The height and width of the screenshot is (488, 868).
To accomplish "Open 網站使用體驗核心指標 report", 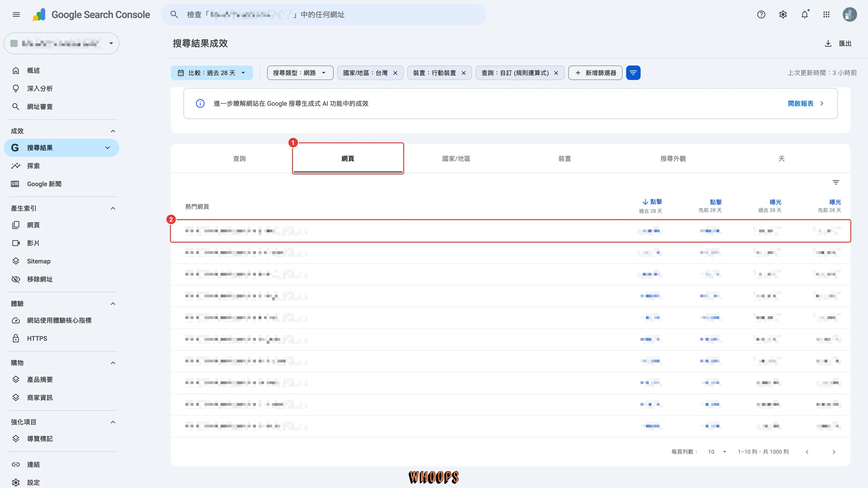I will 62,320.
